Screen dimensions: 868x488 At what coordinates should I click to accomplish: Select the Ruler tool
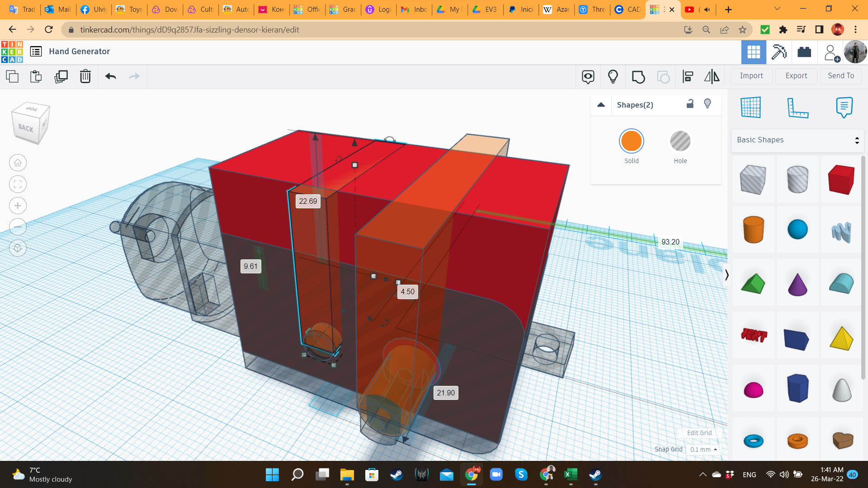pyautogui.click(x=797, y=108)
